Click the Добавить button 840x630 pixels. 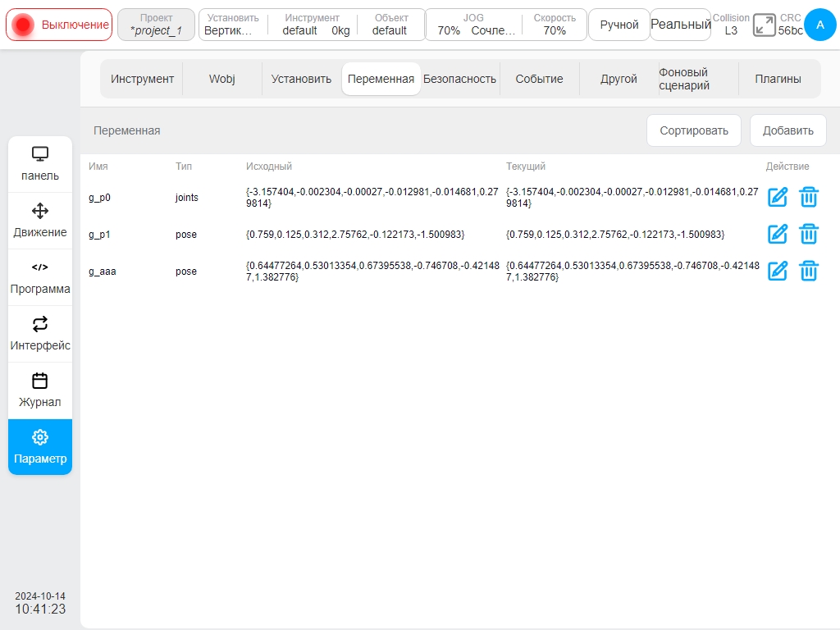click(788, 130)
